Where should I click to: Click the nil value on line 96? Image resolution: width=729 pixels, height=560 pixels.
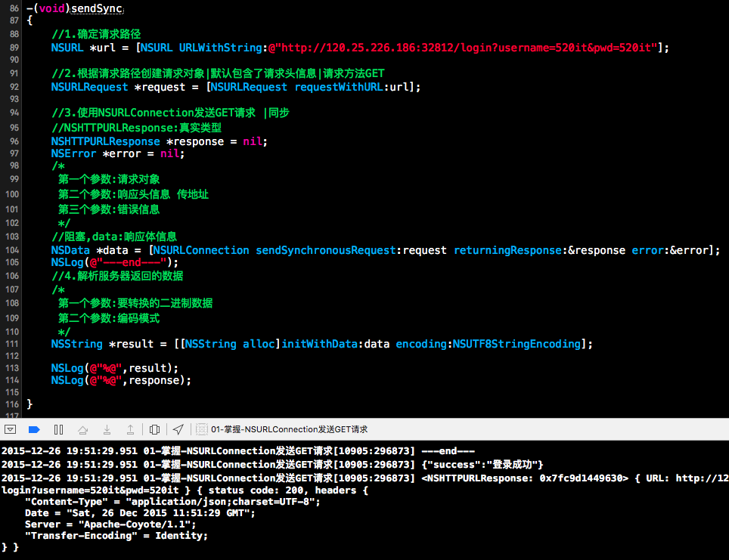253,141
